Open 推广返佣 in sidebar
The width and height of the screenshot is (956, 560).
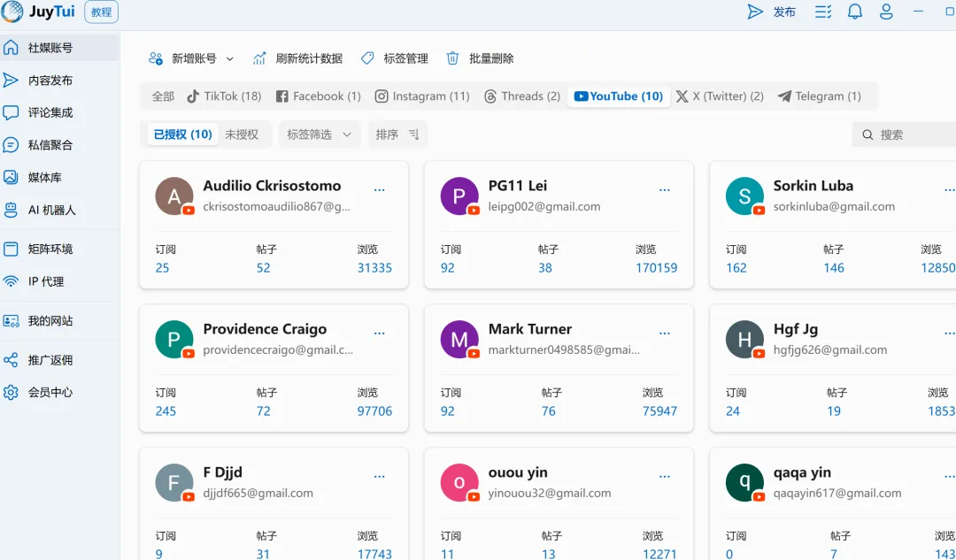point(59,359)
